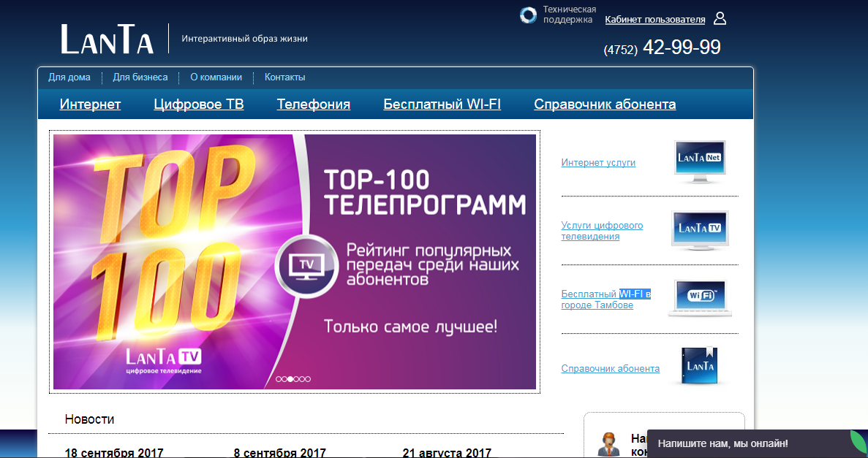Open the Цифровое ТВ main menu item
This screenshot has height=458, width=868.
point(198,104)
